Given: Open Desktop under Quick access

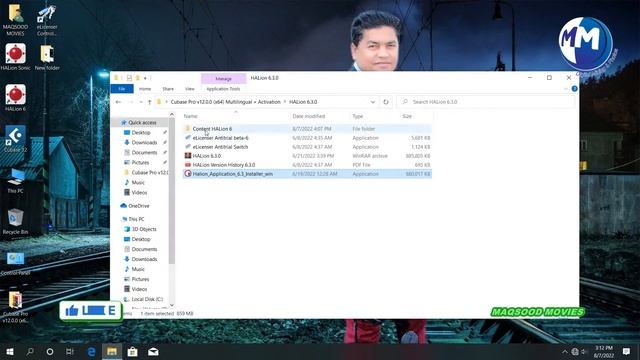Looking at the screenshot, I should pos(141,133).
